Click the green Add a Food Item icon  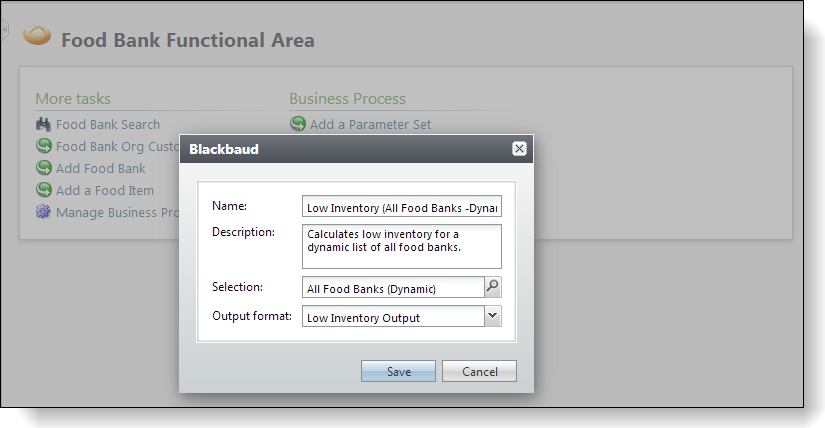click(x=43, y=190)
